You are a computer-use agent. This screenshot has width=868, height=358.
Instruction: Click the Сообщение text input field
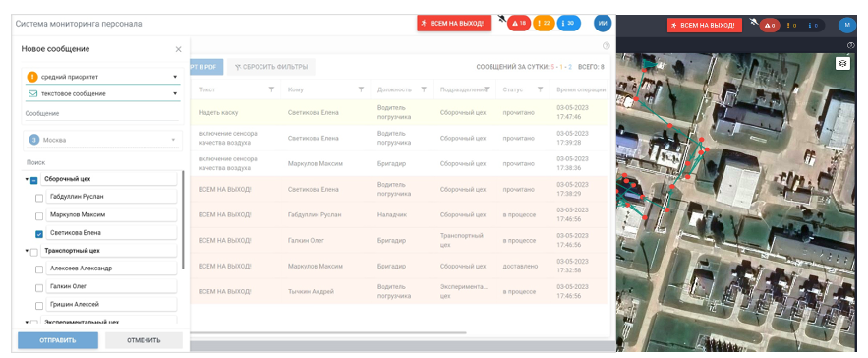102,114
